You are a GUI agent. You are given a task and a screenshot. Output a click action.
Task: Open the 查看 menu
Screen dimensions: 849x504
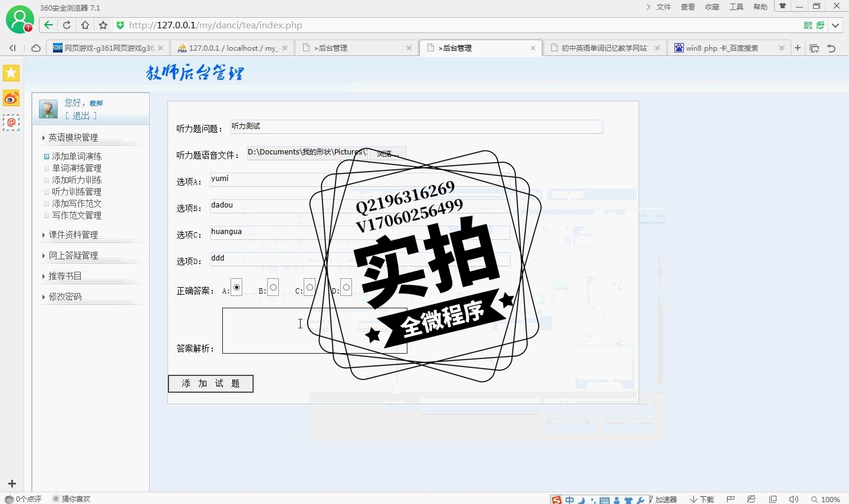[688, 7]
